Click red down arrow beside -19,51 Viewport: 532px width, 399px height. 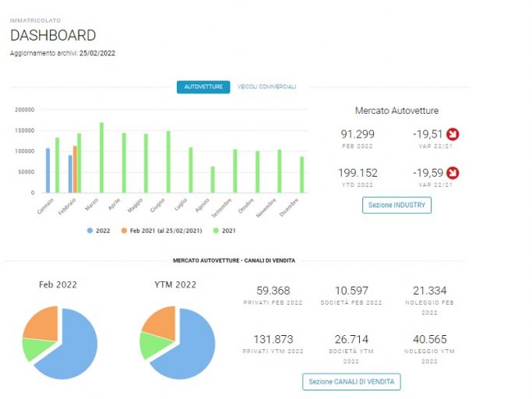pos(453,134)
